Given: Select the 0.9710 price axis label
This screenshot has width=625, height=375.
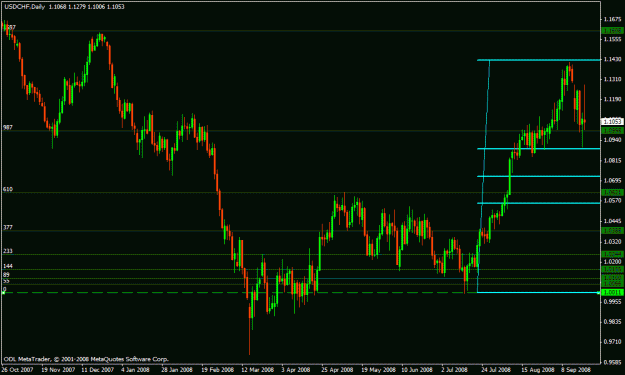Looking at the screenshot, I should point(612,342).
